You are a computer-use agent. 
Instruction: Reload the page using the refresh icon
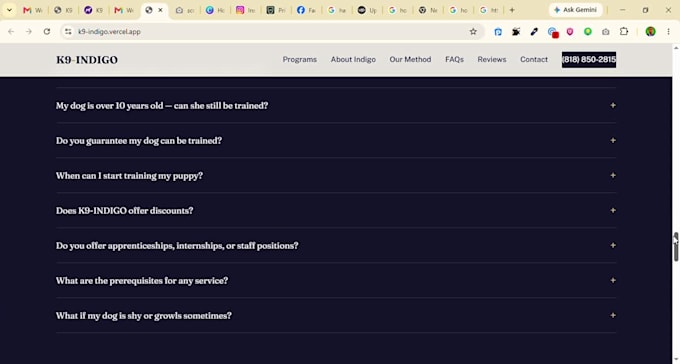click(x=47, y=32)
